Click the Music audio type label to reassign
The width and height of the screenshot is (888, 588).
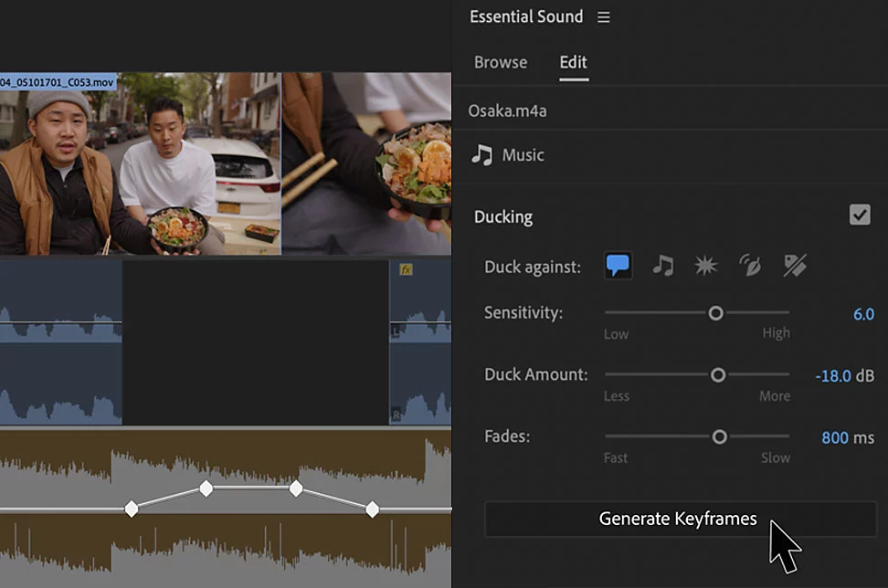[x=522, y=154]
